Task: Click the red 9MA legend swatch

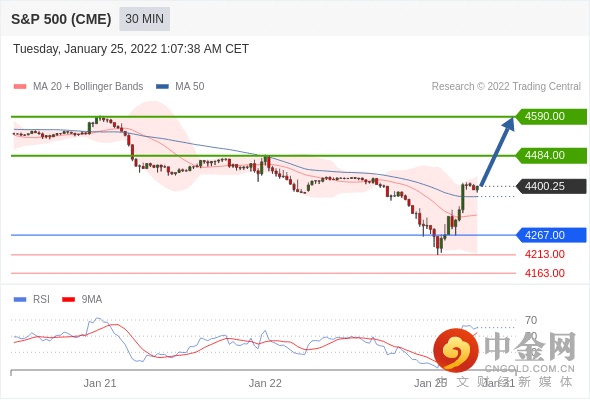Action: click(x=68, y=300)
